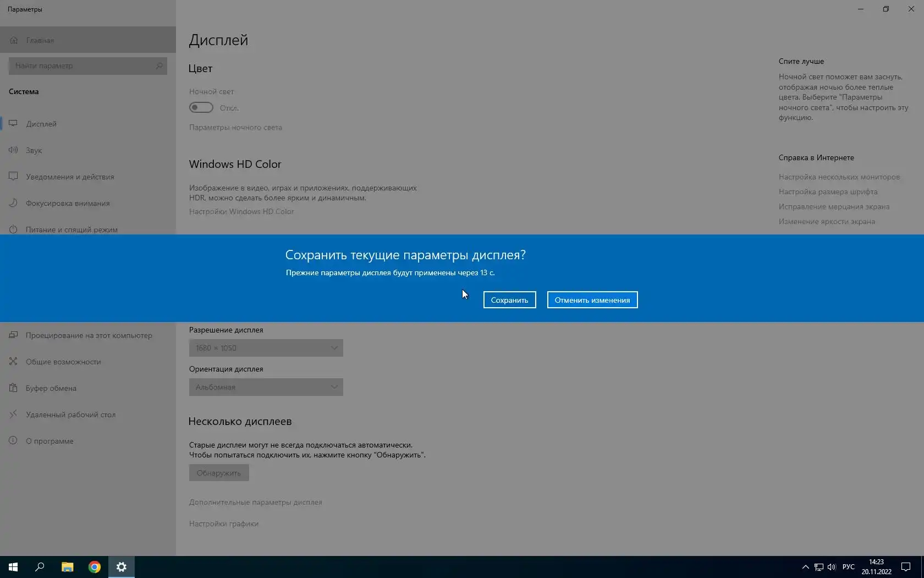Select Уведомления и действия menu label

point(70,177)
